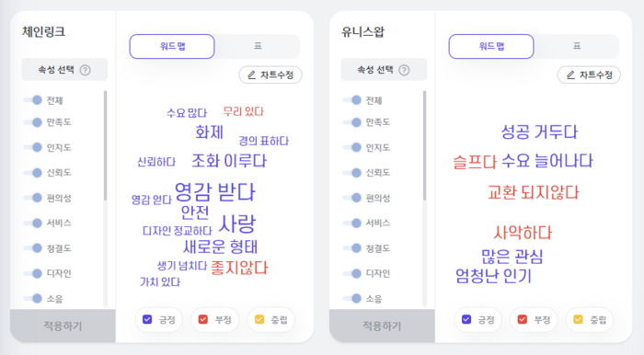Toggle the 전체 switch in 체인링크 panel
This screenshot has height=355, width=644.
coord(33,100)
